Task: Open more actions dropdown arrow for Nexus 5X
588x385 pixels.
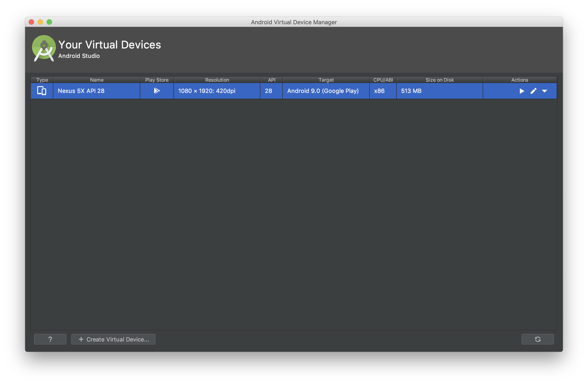Action: pos(545,91)
